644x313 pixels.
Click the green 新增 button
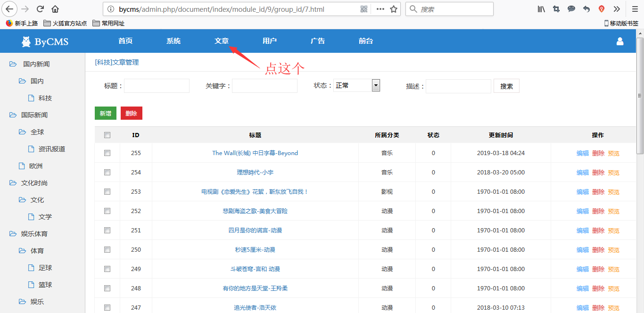105,113
